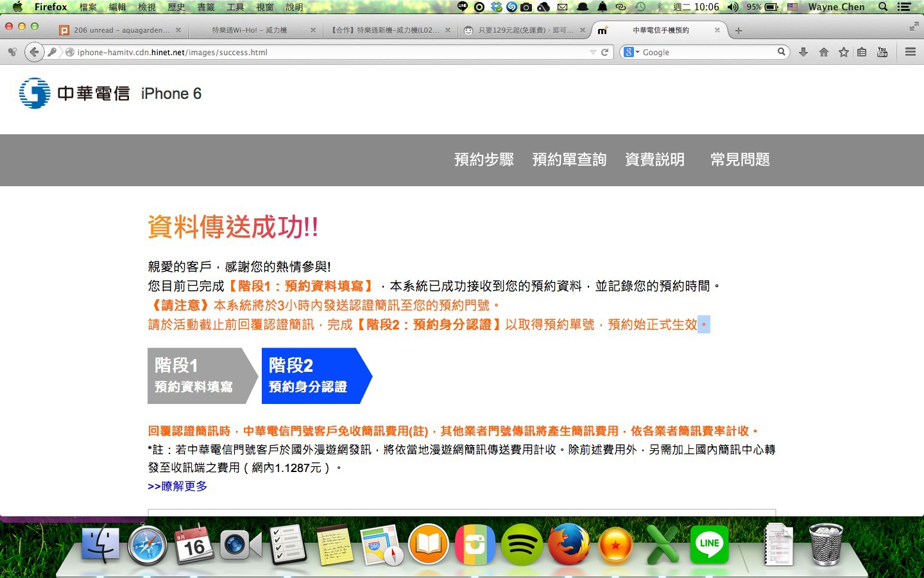Launch Safari from the dock
The height and width of the screenshot is (578, 924).
(147, 545)
